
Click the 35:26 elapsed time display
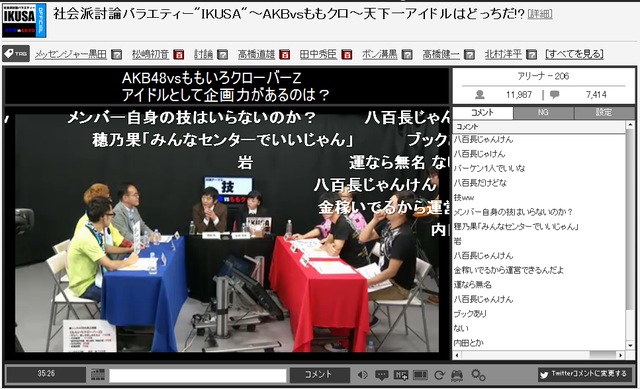[x=46, y=374]
